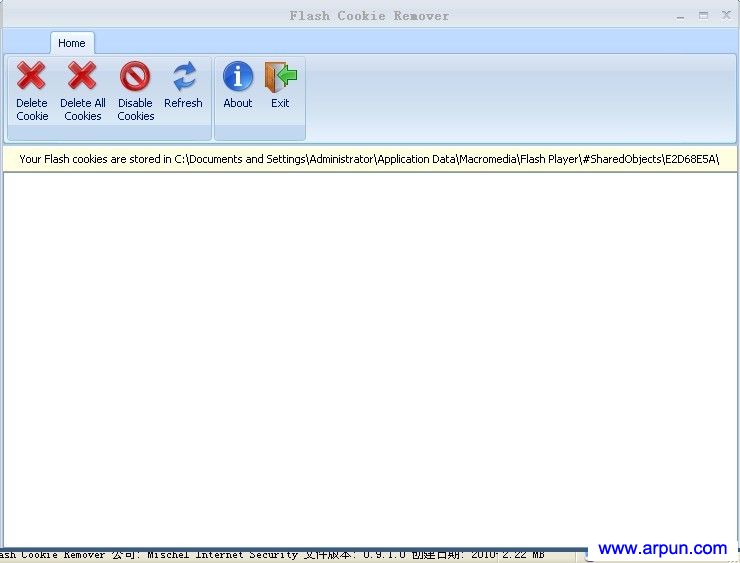Switch to the Home ribbon tab
Screen dimensions: 740x563
click(x=72, y=43)
